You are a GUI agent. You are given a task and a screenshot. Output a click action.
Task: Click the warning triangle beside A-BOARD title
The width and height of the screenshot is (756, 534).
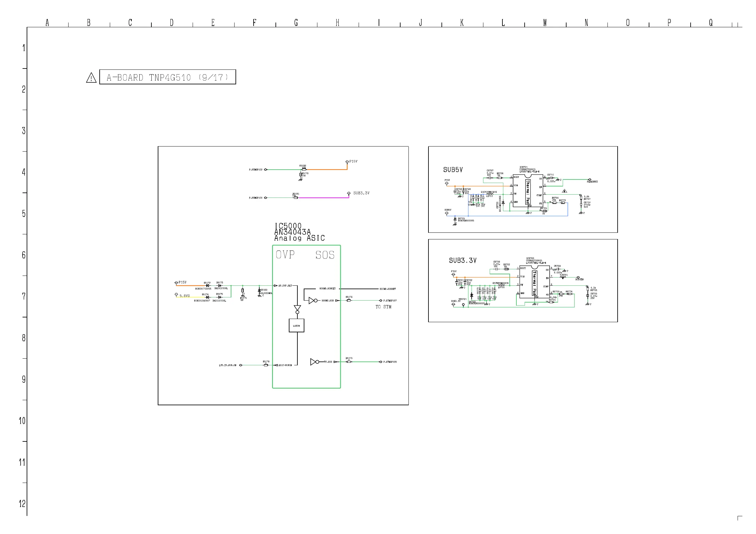coord(91,78)
